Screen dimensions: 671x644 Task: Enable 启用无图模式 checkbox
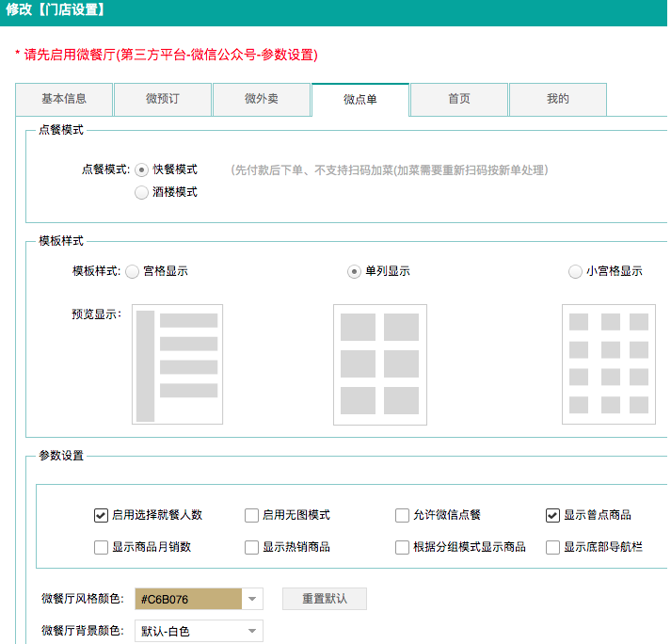pyautogui.click(x=251, y=515)
